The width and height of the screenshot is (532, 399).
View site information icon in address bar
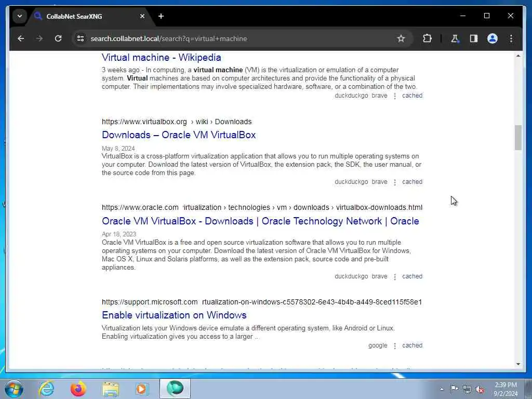(81, 38)
